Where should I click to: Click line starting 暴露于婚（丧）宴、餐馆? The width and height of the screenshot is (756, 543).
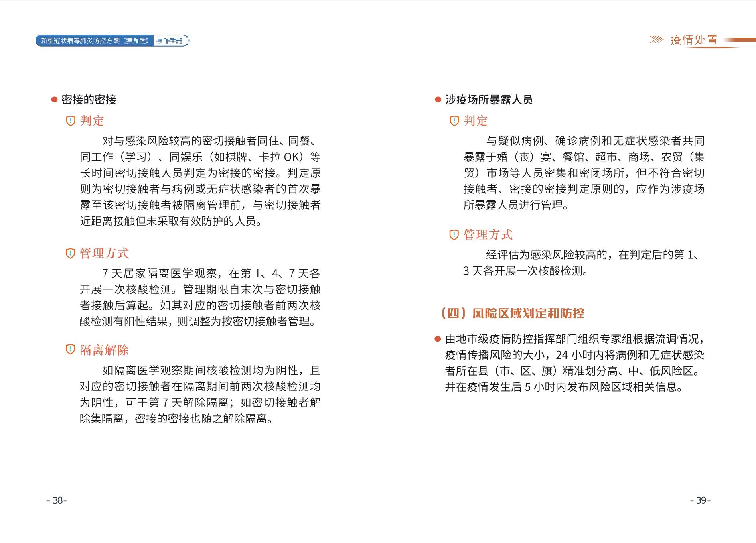click(x=584, y=157)
